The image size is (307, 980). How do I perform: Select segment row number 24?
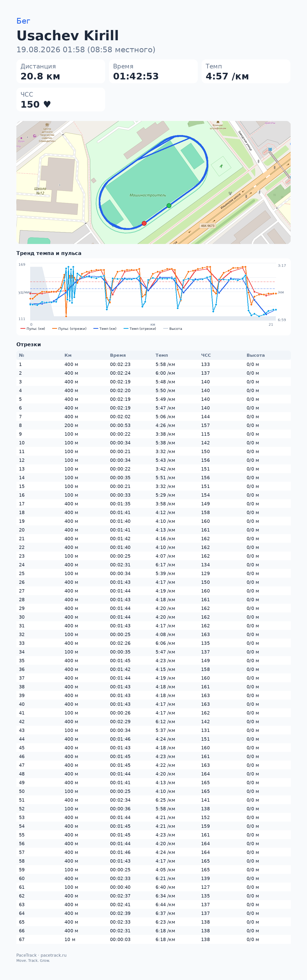tap(153, 565)
